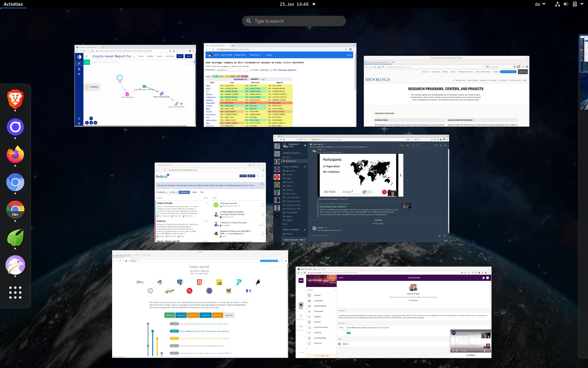The height and width of the screenshot is (368, 588).
Task: Open emoji picker in Mattermost message box
Action: [x=445, y=236]
